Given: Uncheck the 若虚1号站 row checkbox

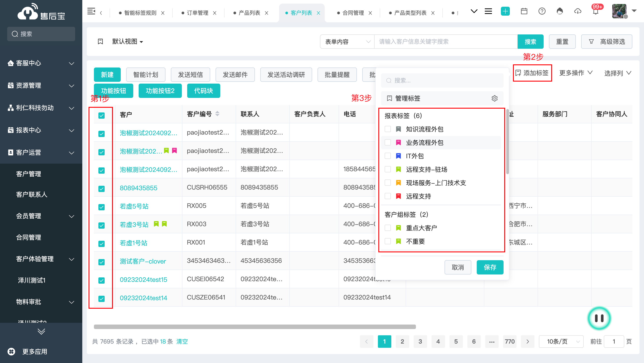Looking at the screenshot, I should [102, 244].
